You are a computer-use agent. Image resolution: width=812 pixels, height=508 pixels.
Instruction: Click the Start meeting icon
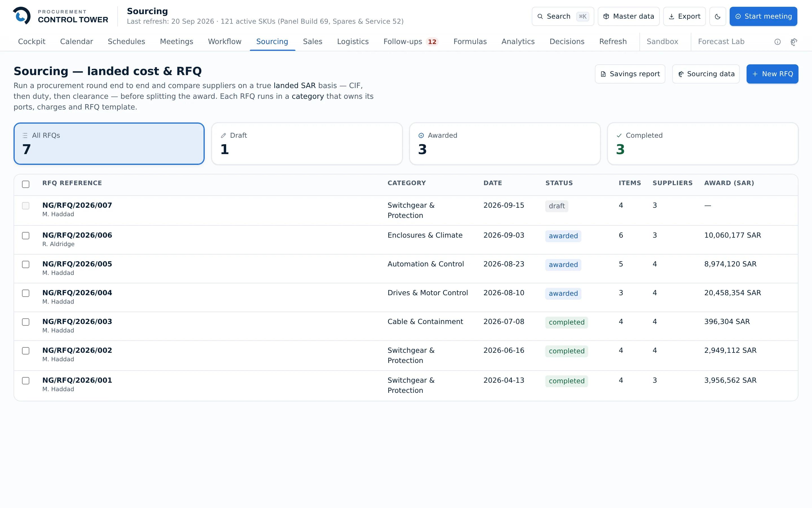738,16
